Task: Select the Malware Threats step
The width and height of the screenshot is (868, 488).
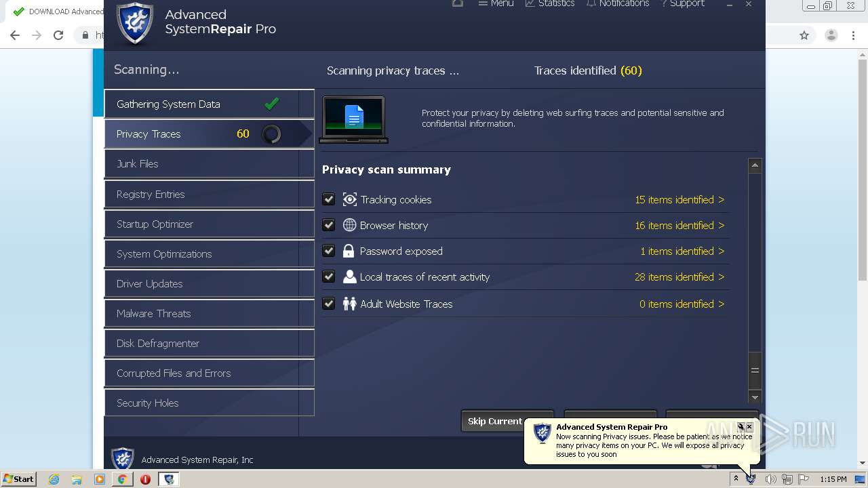Action: point(209,314)
